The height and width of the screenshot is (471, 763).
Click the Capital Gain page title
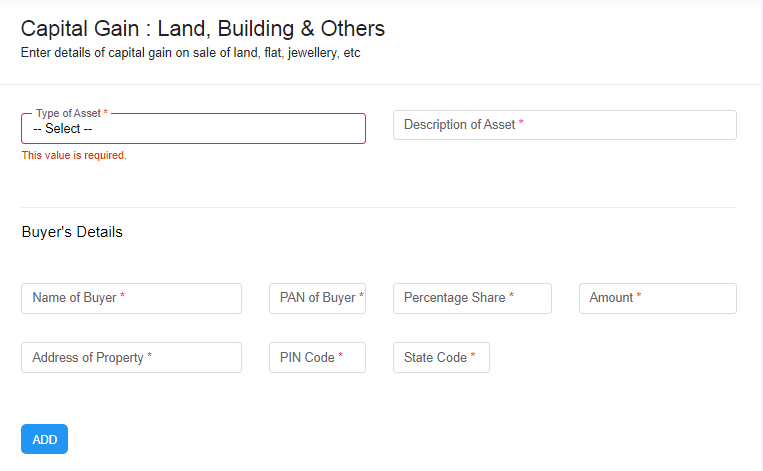coord(203,29)
